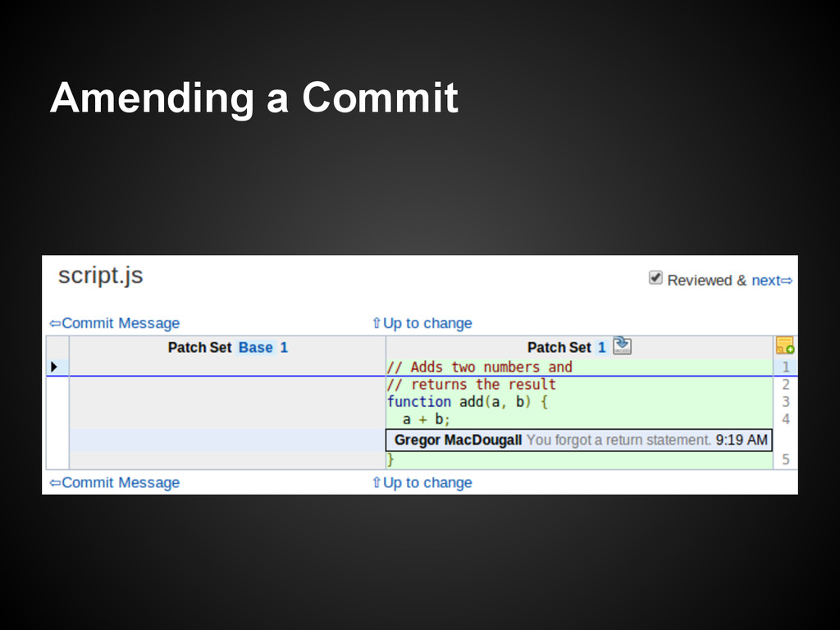The width and height of the screenshot is (840, 630).
Task: Toggle the Reviewed checkbox
Action: (655, 278)
